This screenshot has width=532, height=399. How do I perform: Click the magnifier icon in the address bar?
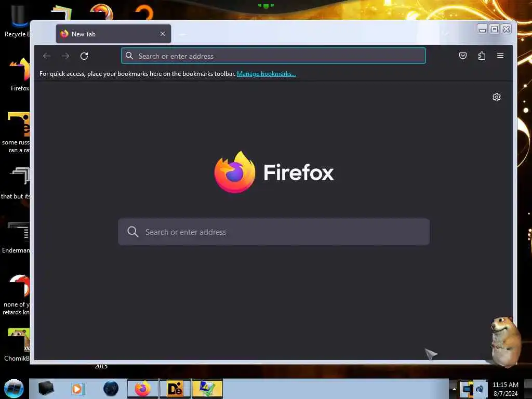pos(129,56)
